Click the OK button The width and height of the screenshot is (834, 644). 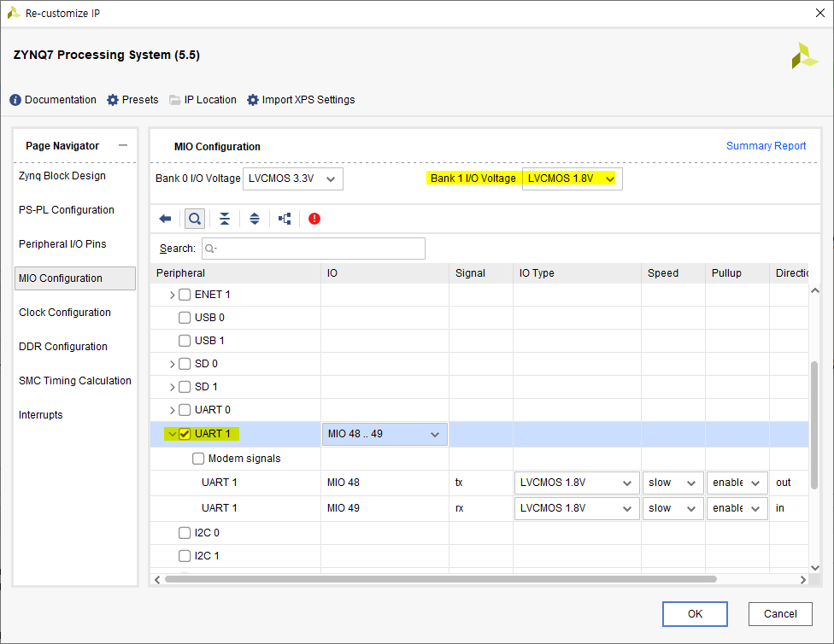[x=695, y=614]
